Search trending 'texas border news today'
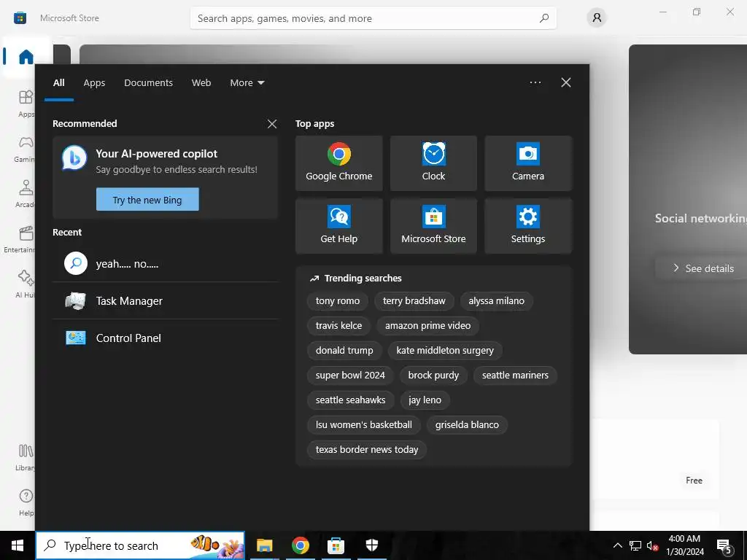Viewport: 747px width, 560px height. pos(367,449)
